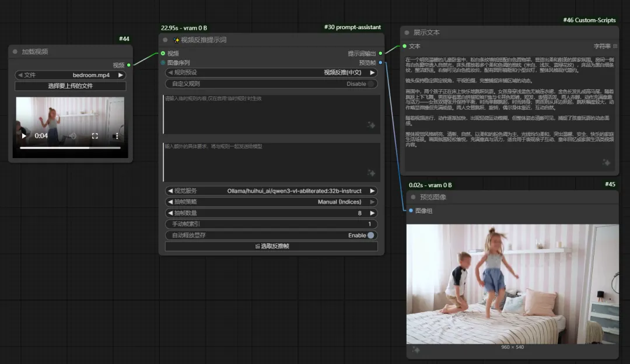Switch to next 抽帧策略 option
Image resolution: width=630 pixels, height=364 pixels.
pyautogui.click(x=372, y=202)
